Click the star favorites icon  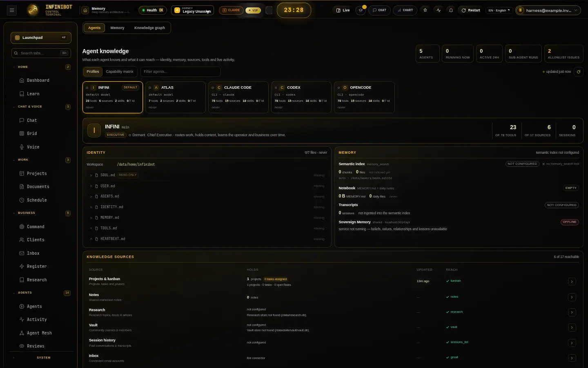pos(425,10)
